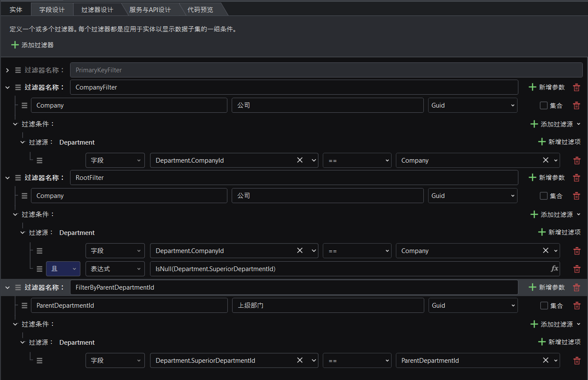Open the 表达式 condition type dropdown
The width and height of the screenshot is (588, 380).
tap(115, 269)
